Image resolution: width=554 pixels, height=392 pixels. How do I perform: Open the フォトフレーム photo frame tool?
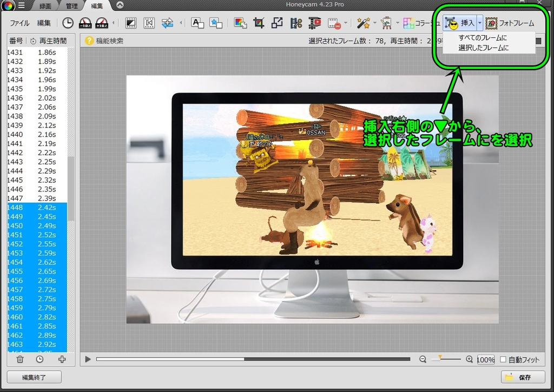(x=510, y=23)
